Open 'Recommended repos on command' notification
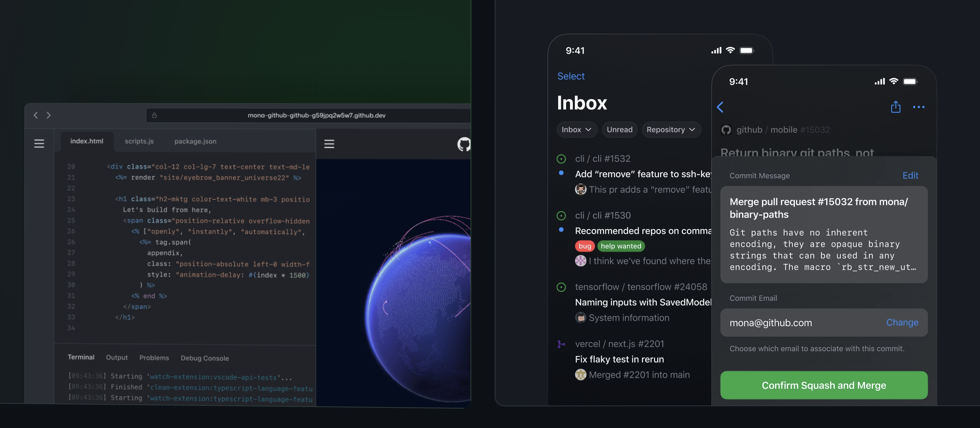 pyautogui.click(x=643, y=231)
